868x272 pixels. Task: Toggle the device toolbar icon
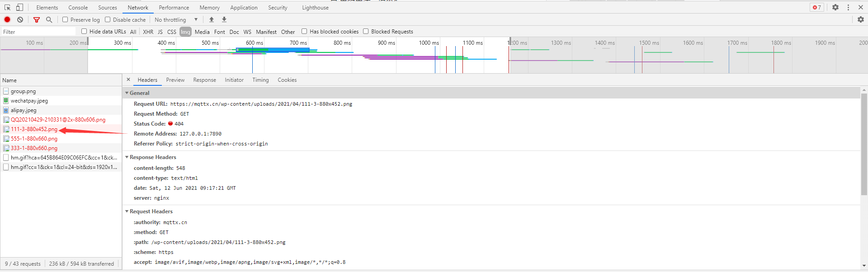[x=19, y=7]
